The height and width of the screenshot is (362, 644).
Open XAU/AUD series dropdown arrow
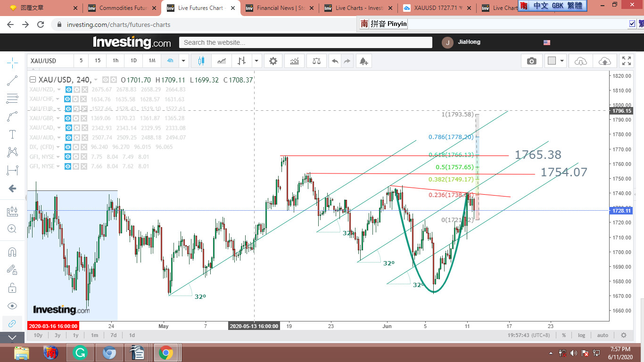[59, 138]
